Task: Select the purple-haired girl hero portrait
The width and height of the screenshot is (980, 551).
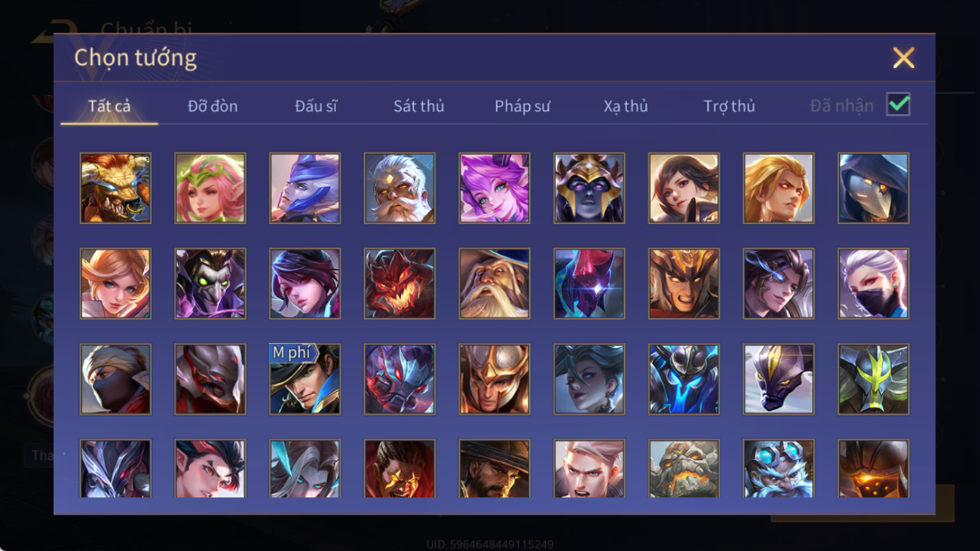Action: point(494,188)
